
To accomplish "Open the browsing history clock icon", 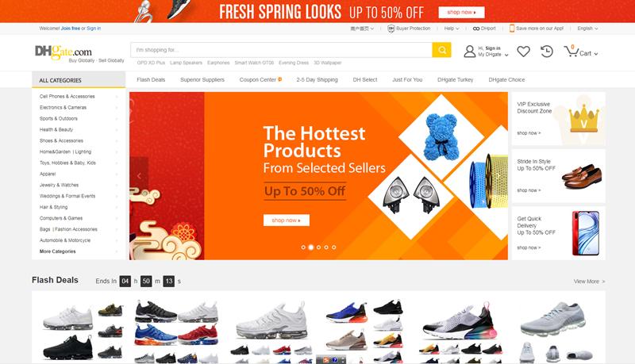I will click(547, 52).
